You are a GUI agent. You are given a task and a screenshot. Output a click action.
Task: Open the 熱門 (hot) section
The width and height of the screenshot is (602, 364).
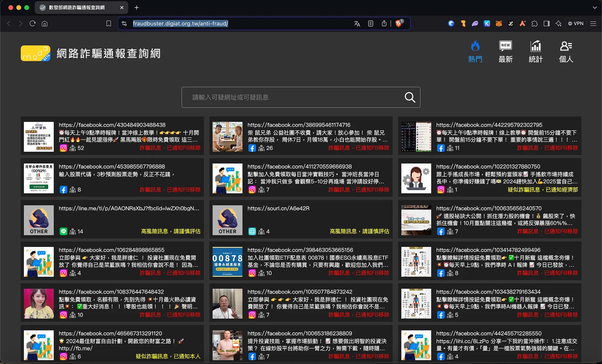pos(475,52)
